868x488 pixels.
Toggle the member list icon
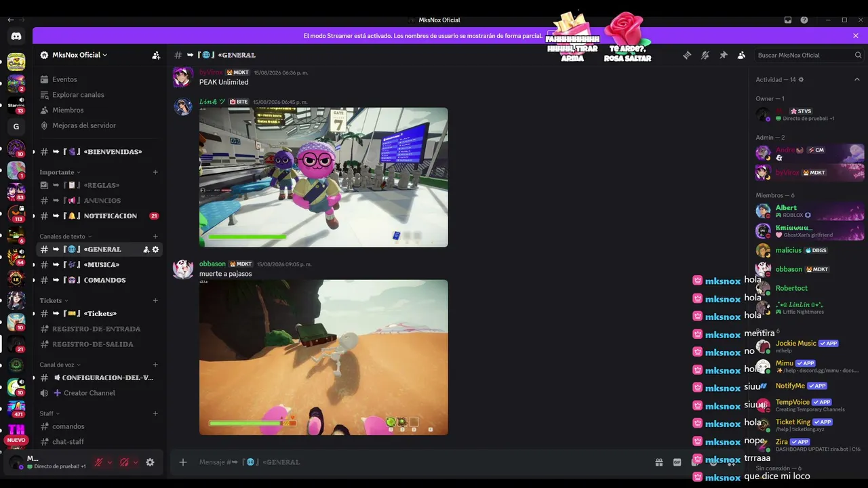[x=741, y=55]
